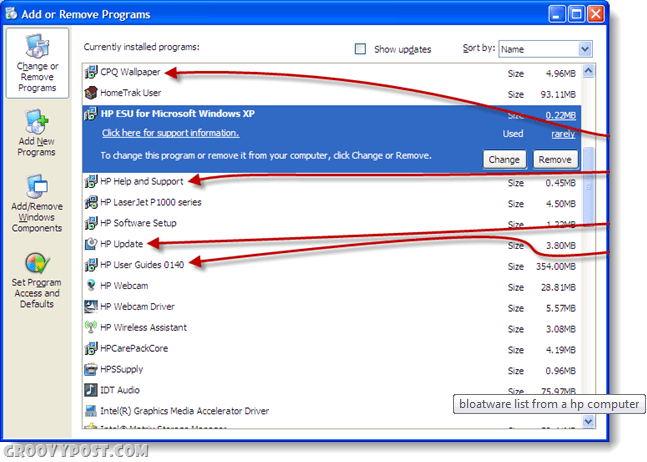
Task: Click the HPSSupply printer icon
Action: [91, 369]
